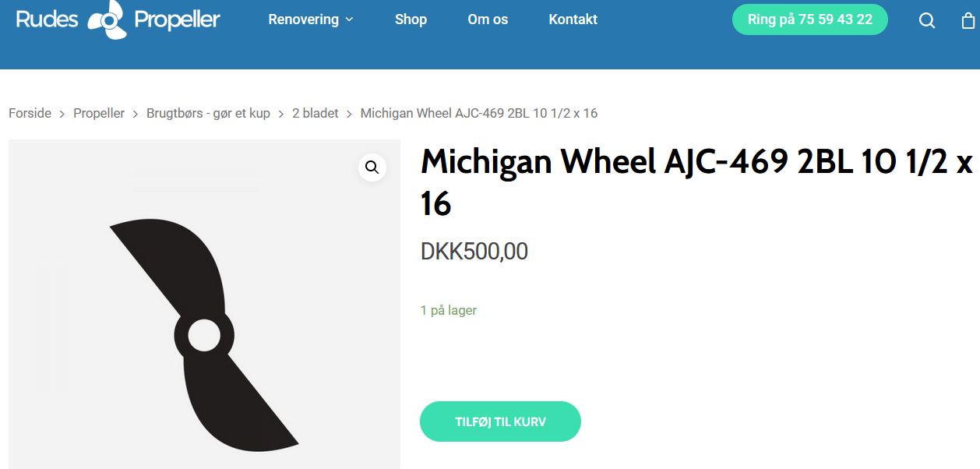Open Brugtbørs - gør et kup breadcrumb
Screen dimensions: 980x469
208,113
